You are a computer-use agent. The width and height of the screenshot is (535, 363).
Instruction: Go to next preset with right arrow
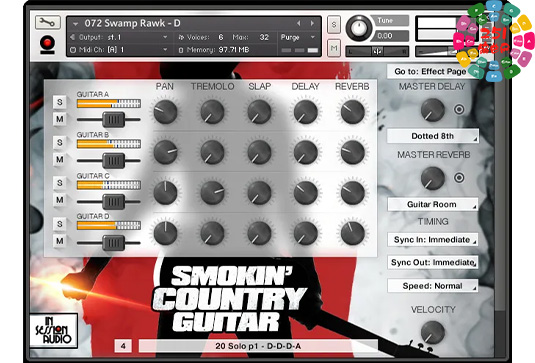pos(312,23)
